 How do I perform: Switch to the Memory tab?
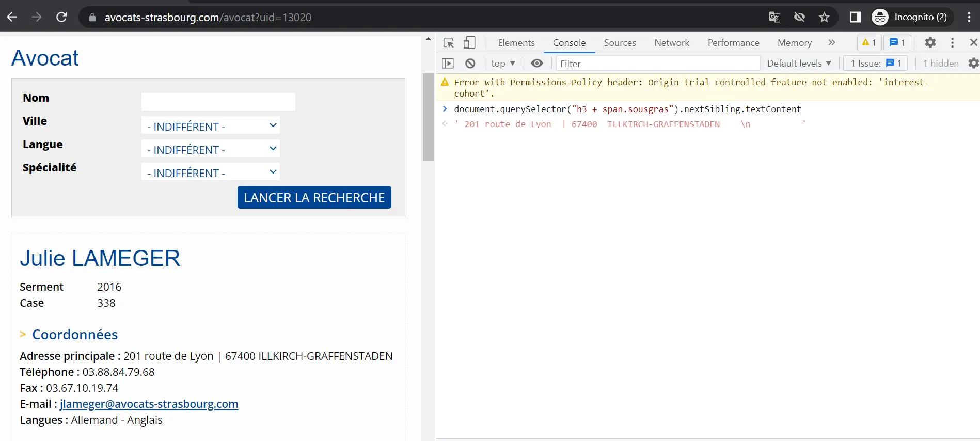795,43
